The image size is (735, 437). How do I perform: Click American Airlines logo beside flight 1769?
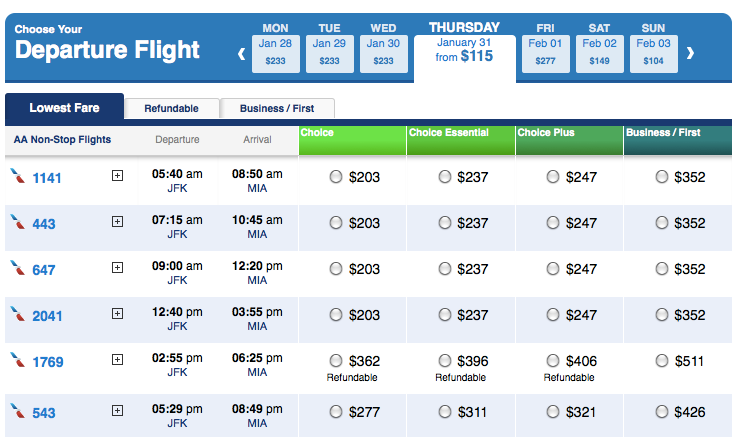(x=16, y=360)
